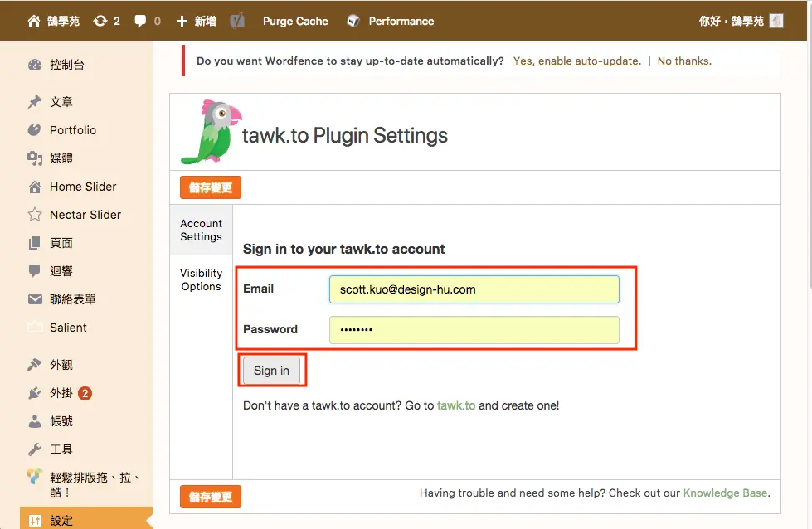Click the Nectar Slider star icon

35,214
